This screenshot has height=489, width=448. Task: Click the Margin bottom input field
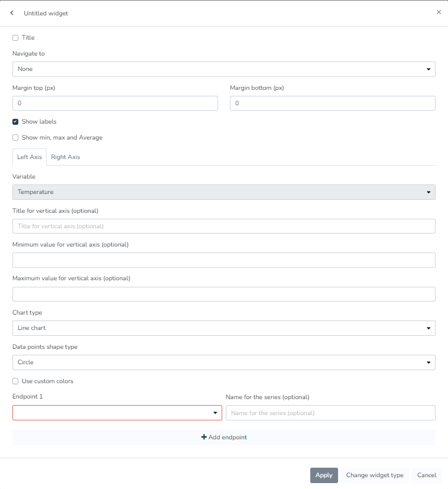pos(332,103)
